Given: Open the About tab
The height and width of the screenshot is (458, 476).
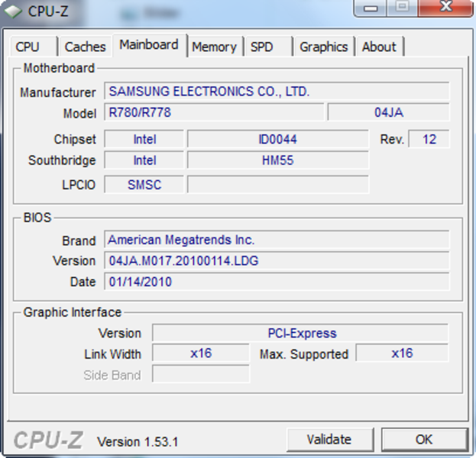Looking at the screenshot, I should click(x=380, y=47).
